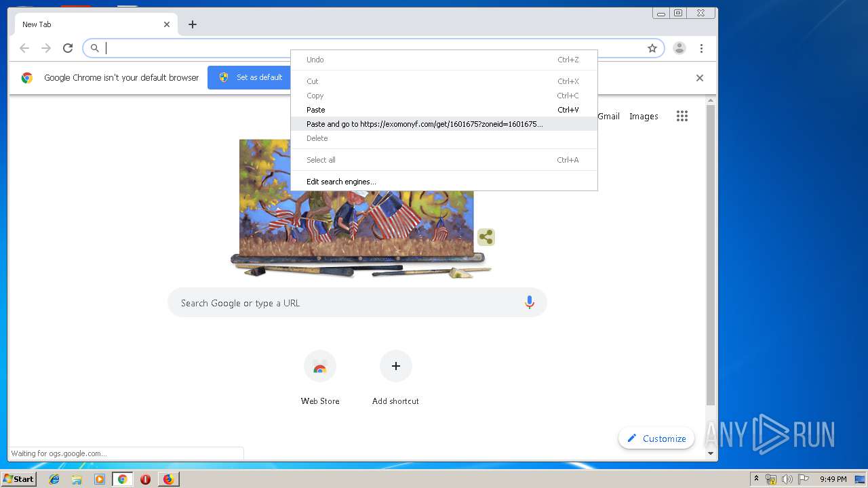This screenshot has width=868, height=488.
Task: Click Cut in the context menu
Action: pyautogui.click(x=444, y=81)
